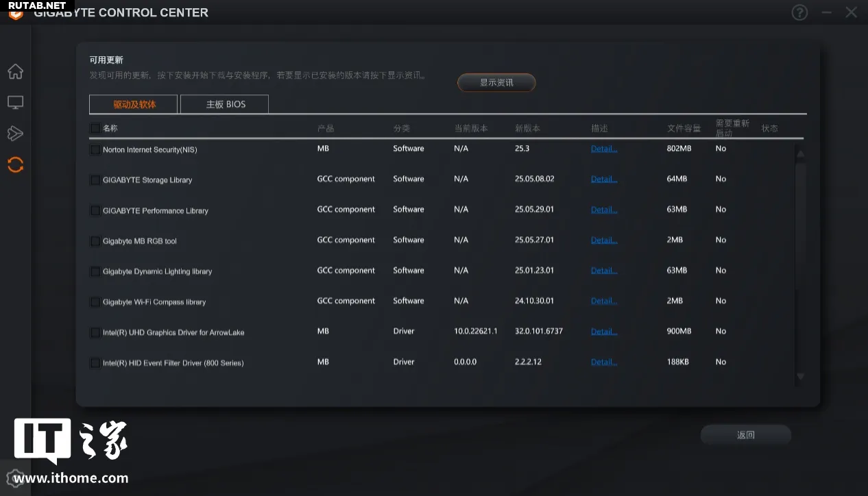
Task: Check Gigabyte Dynamic Lighting library checkbox
Action: pos(95,271)
